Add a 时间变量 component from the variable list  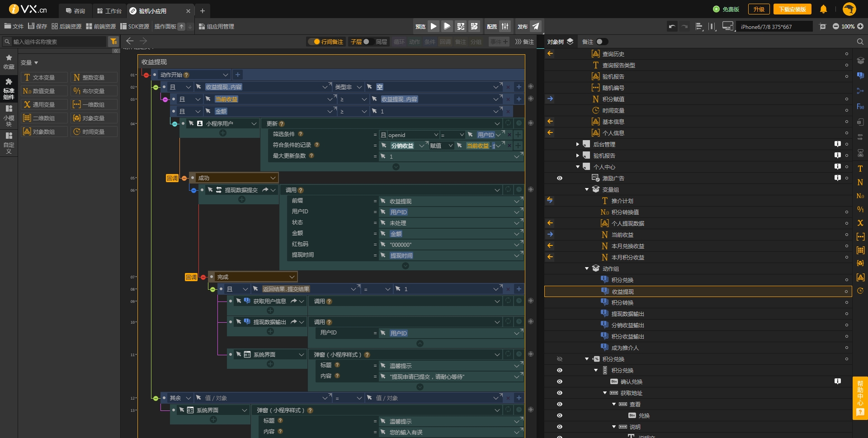(x=94, y=132)
